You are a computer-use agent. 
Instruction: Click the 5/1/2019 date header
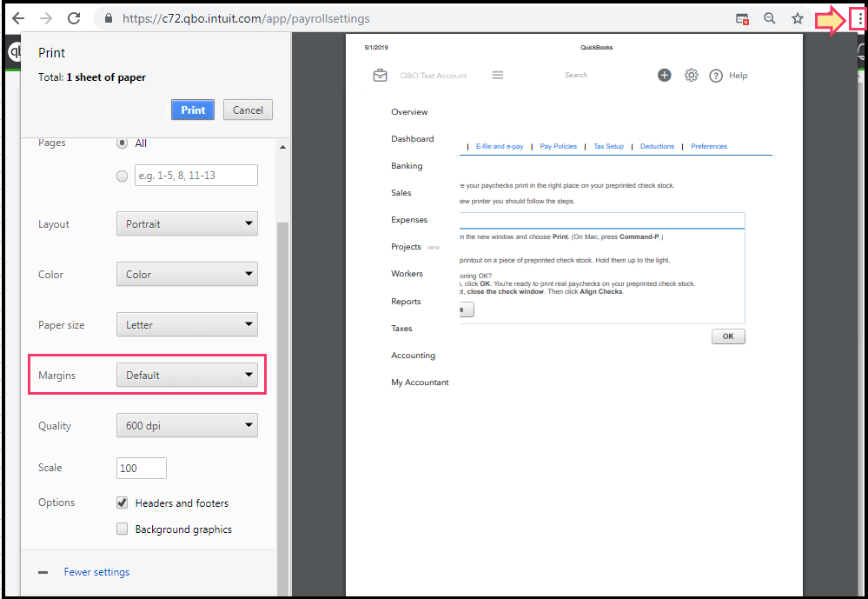tap(376, 48)
